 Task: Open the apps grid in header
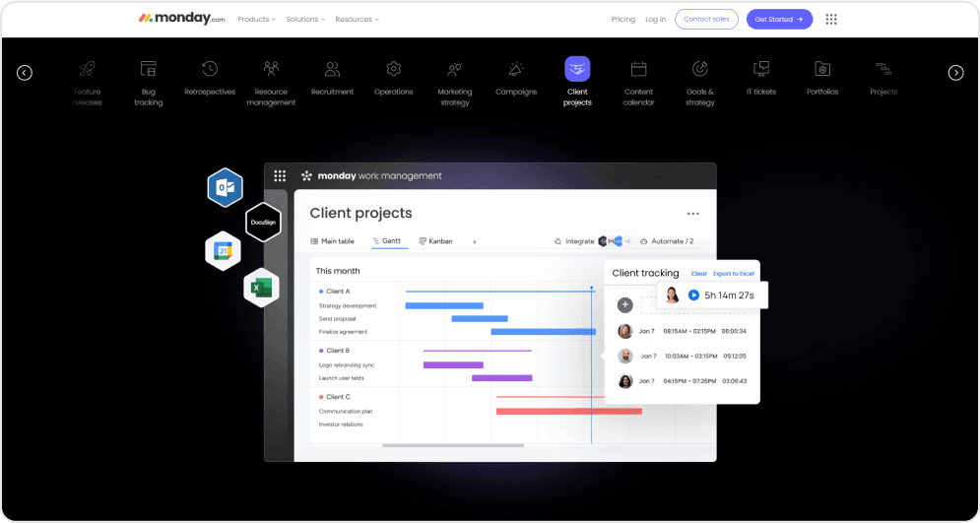tap(831, 20)
